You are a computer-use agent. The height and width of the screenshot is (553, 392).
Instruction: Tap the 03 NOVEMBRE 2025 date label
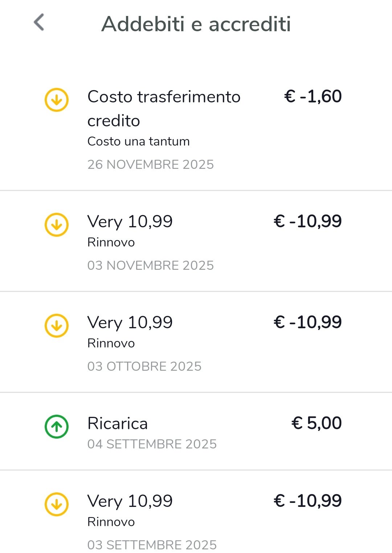(x=150, y=265)
